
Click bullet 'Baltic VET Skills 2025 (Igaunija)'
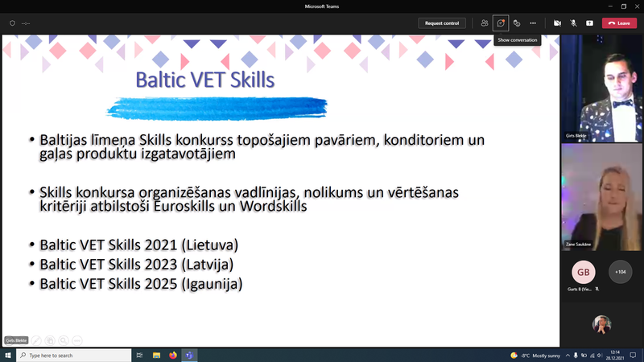coord(141,284)
